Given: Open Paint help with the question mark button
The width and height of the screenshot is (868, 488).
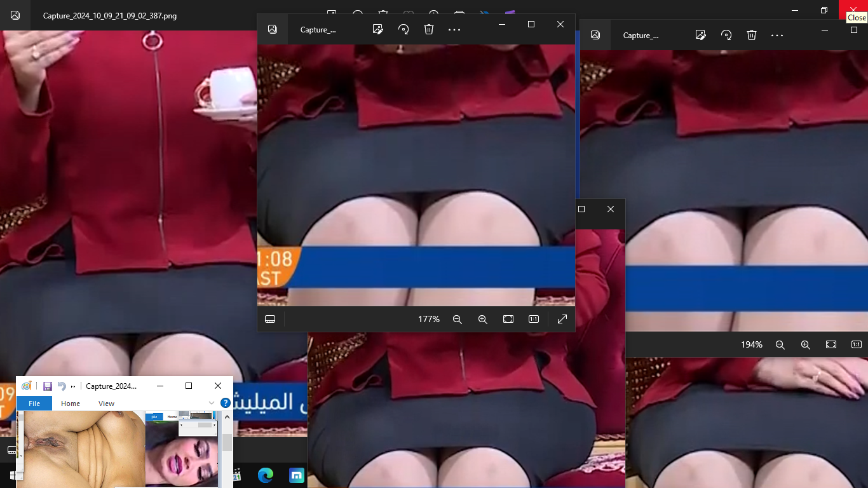Looking at the screenshot, I should 225,403.
